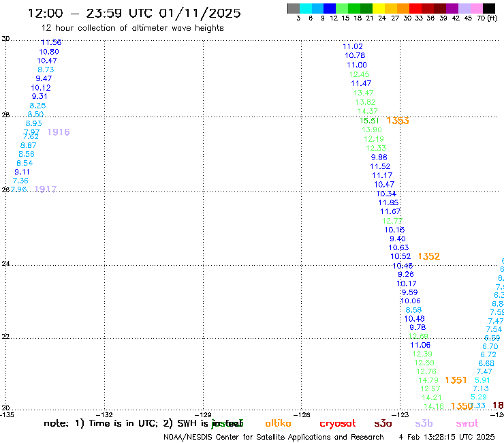504x443 pixels.
Task: Click the wave height value 12.45
Action: tap(360, 75)
